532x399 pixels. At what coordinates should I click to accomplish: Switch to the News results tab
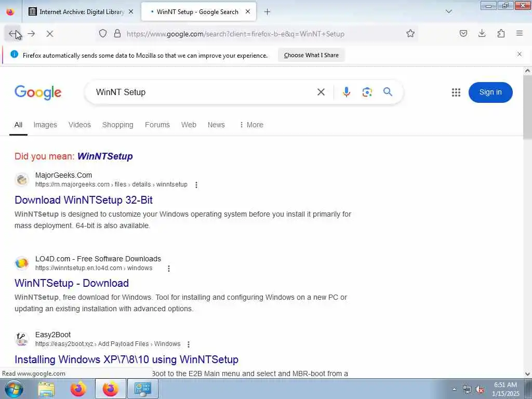(216, 125)
